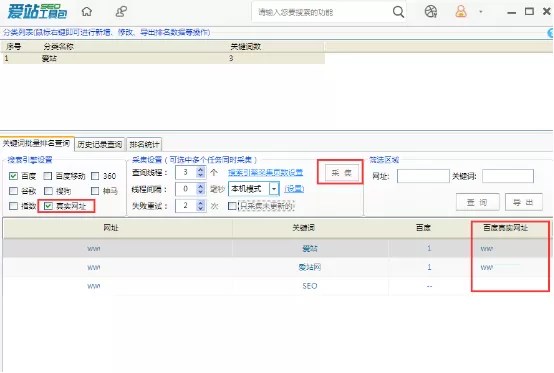Click the www URL in the SEO row
The height and width of the screenshot is (373, 554).
[94, 286]
